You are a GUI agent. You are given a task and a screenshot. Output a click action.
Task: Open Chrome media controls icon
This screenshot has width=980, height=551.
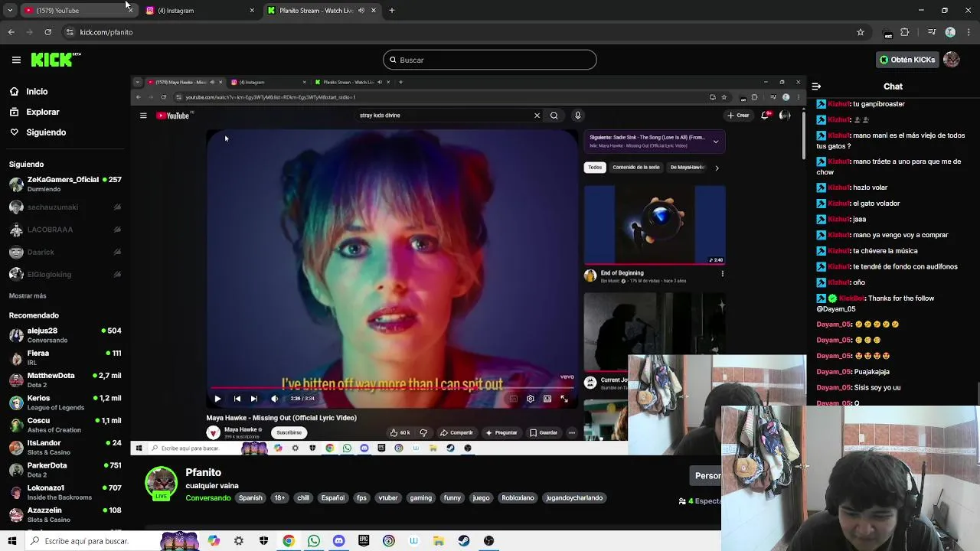[932, 32]
